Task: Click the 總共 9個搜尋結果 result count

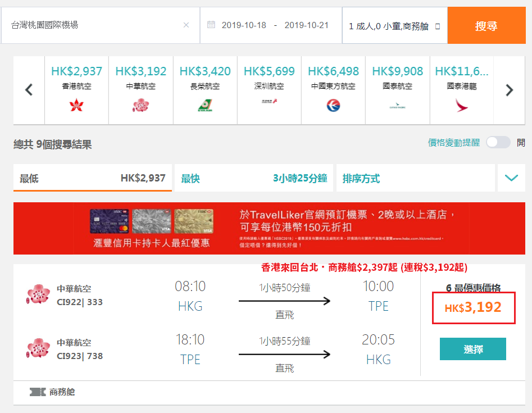Action: click(x=53, y=144)
